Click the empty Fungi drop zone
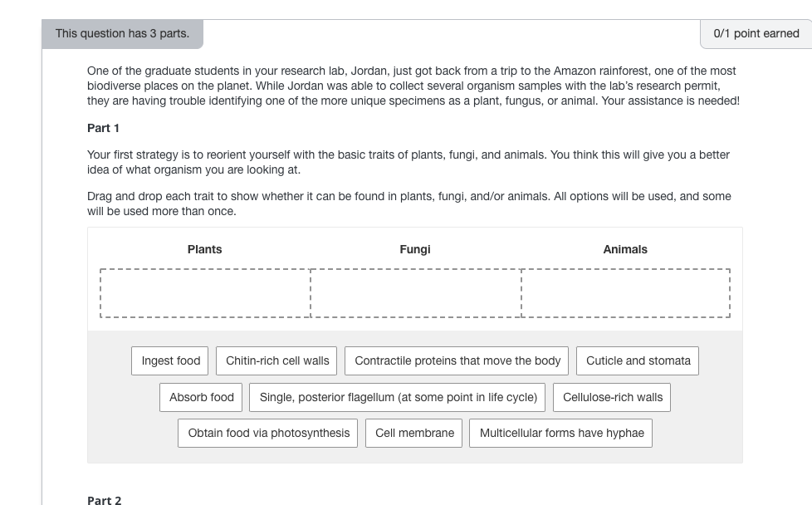The height and width of the screenshot is (505, 812). click(415, 292)
